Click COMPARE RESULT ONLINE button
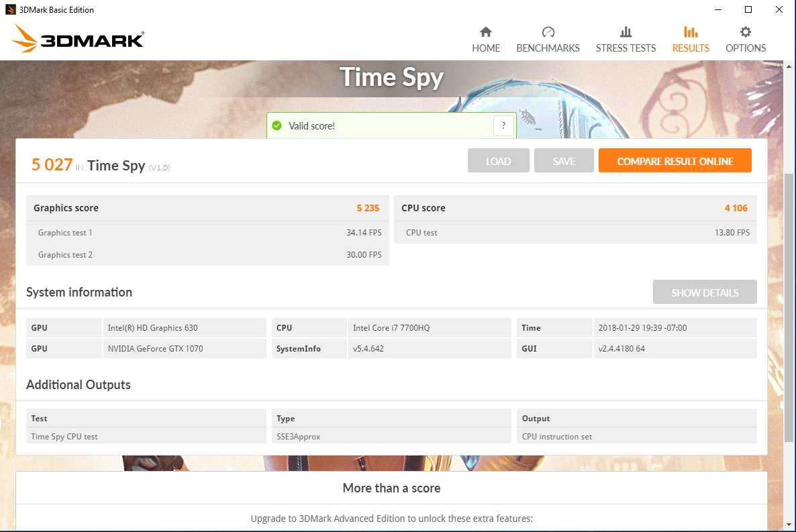Image resolution: width=796 pixels, height=532 pixels. [675, 161]
